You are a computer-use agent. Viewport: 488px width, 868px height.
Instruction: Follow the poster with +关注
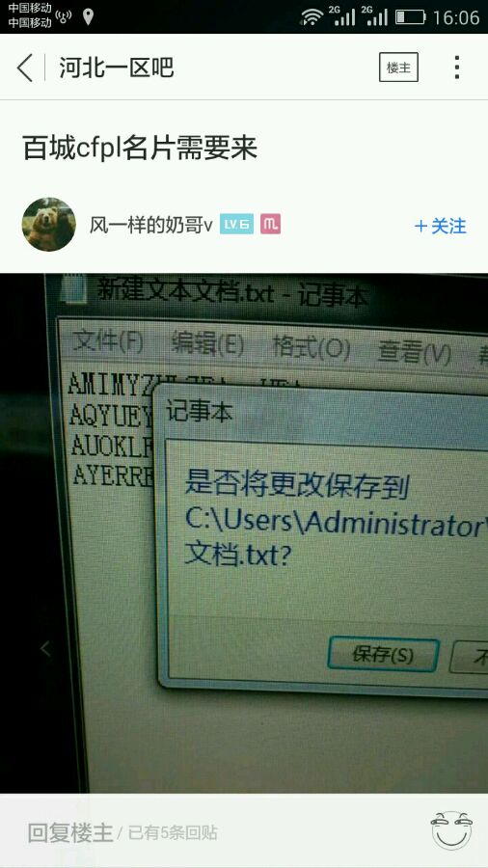tap(441, 226)
